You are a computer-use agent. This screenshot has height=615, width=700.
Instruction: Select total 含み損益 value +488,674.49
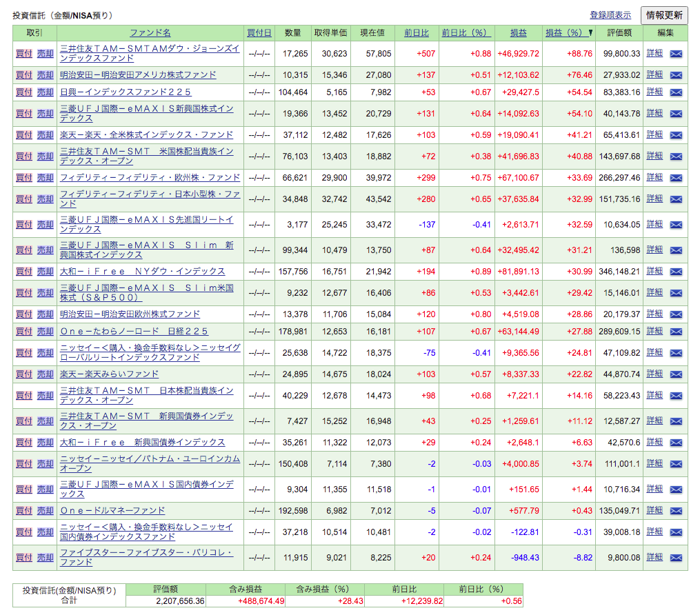click(261, 601)
